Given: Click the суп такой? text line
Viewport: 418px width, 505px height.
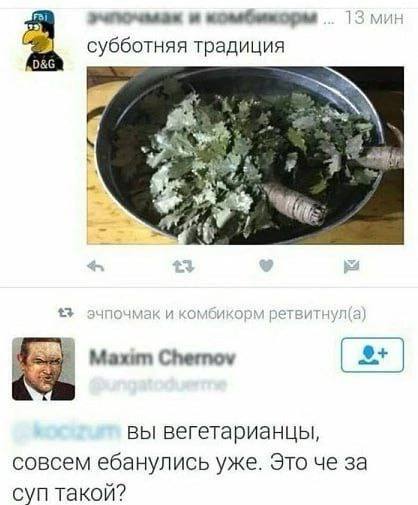Looking at the screenshot, I should 69,492.
